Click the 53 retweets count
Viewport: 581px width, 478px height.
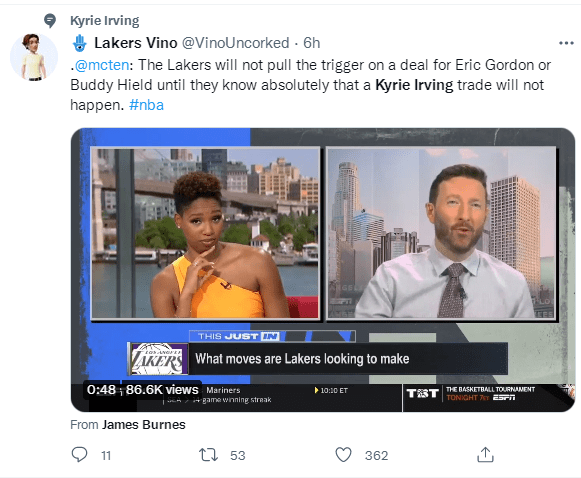tap(238, 455)
